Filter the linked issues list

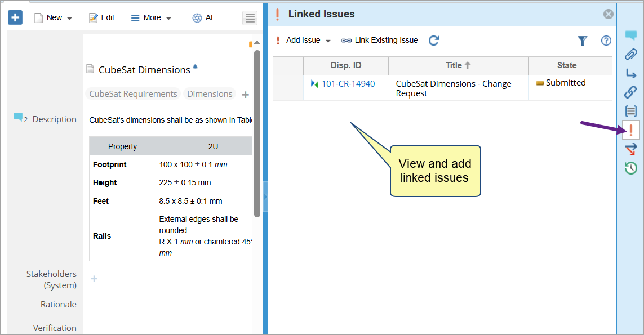coord(583,41)
